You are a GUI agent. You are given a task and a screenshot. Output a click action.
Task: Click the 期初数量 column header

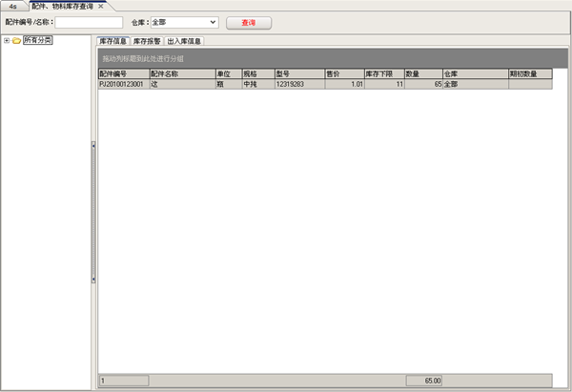pyautogui.click(x=529, y=73)
